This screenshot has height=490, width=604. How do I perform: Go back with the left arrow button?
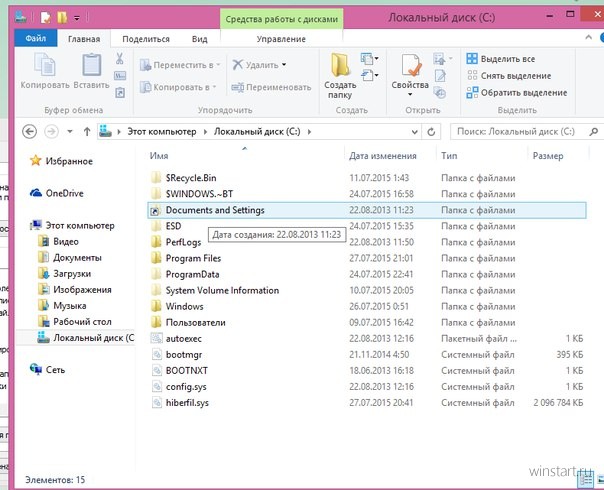(x=30, y=132)
